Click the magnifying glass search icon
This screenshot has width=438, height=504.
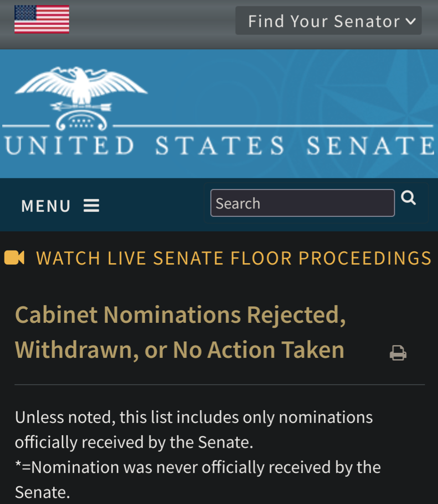[408, 197]
